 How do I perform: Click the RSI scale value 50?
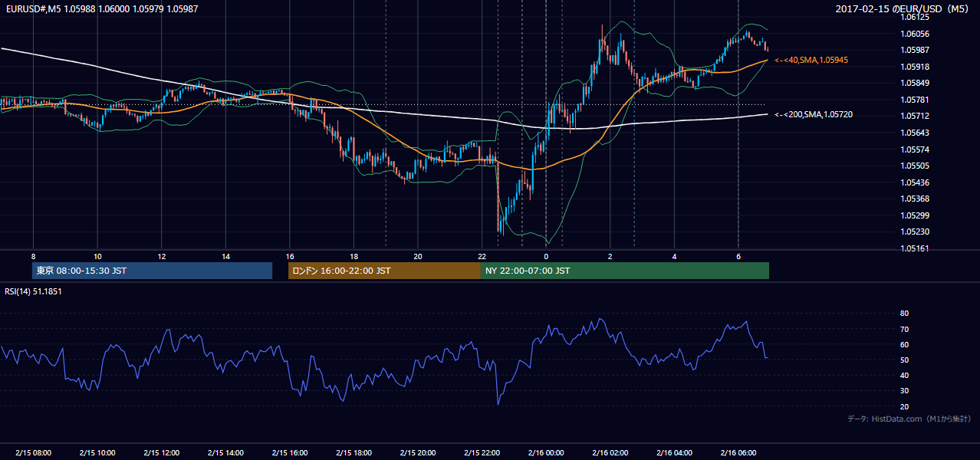pyautogui.click(x=905, y=360)
